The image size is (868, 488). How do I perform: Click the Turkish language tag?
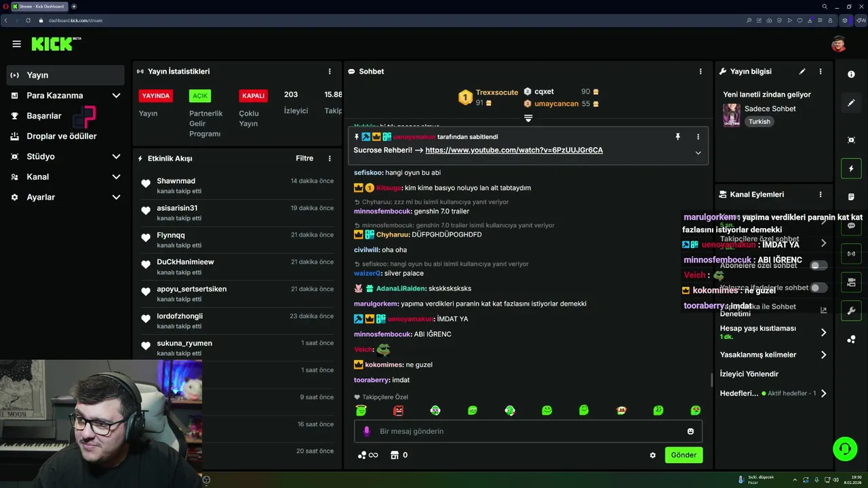click(759, 122)
